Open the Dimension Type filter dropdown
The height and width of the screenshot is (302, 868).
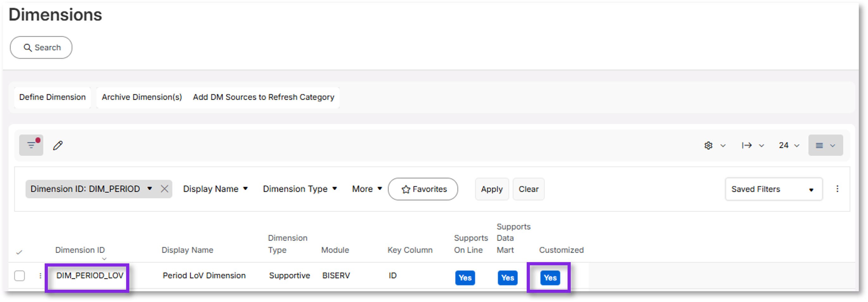pyautogui.click(x=299, y=189)
